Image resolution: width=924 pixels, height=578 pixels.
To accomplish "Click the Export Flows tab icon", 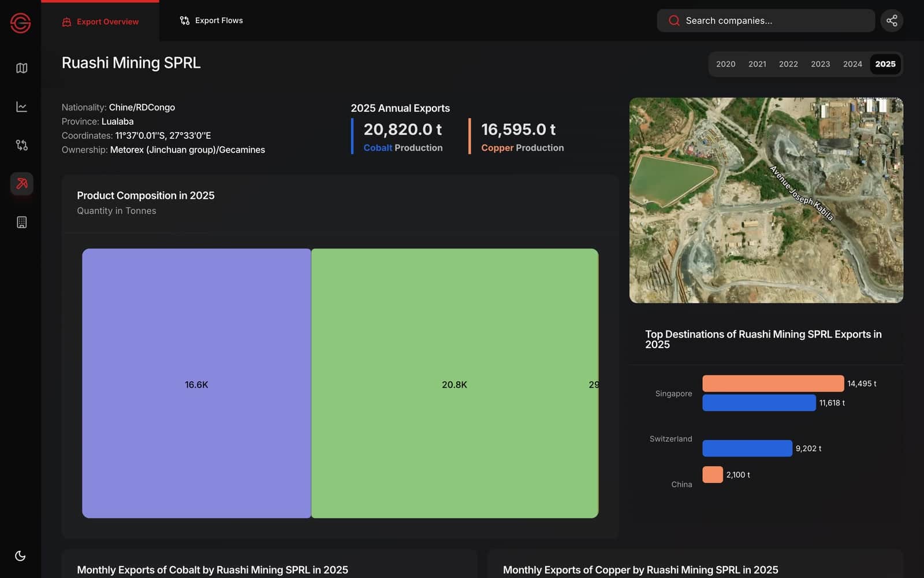I will [x=185, y=21].
